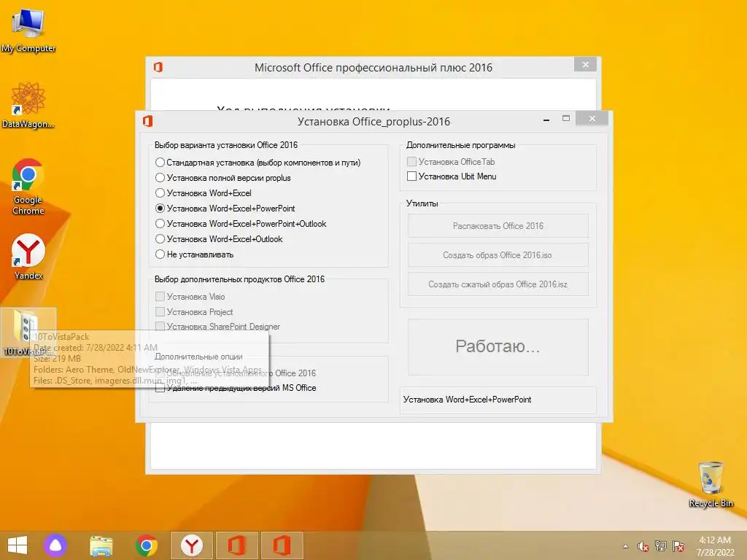Click the Дополнительные программы group label
Image resolution: width=747 pixels, height=560 pixels.
coord(461,145)
